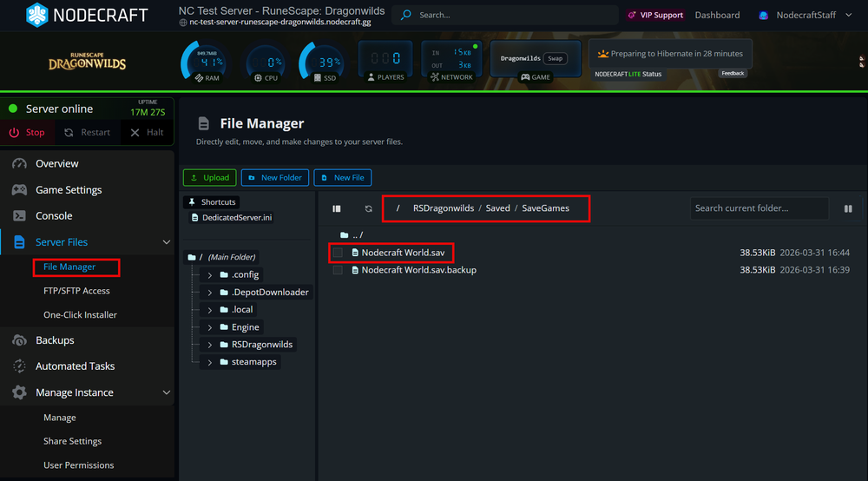
Task: Open User Permissions
Action: (79, 465)
